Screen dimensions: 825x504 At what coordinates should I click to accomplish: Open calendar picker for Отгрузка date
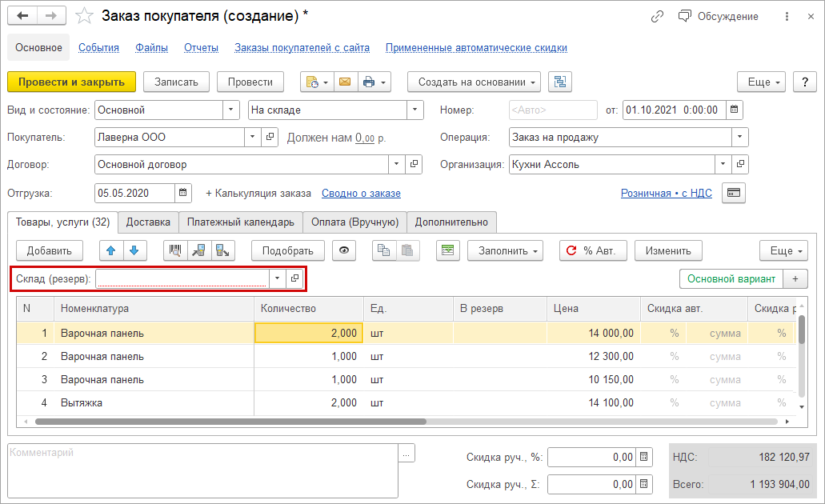[x=183, y=193]
